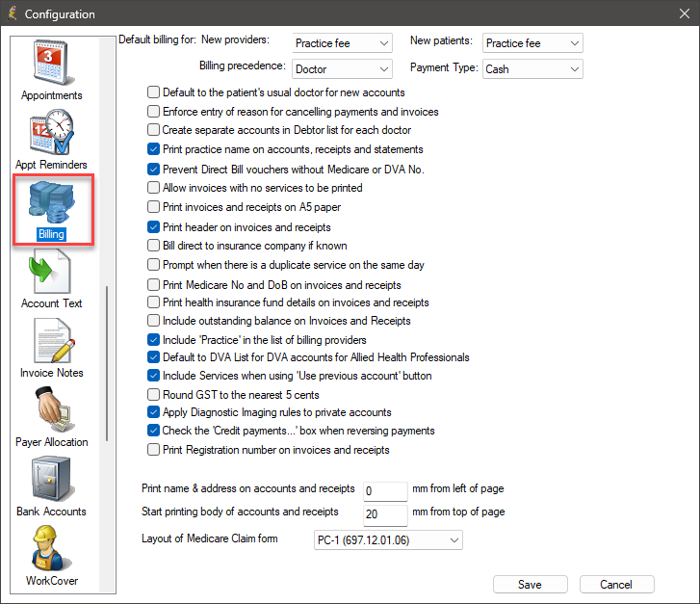The height and width of the screenshot is (604, 700).
Task: Enable print Registration number on invoices
Action: pyautogui.click(x=153, y=450)
